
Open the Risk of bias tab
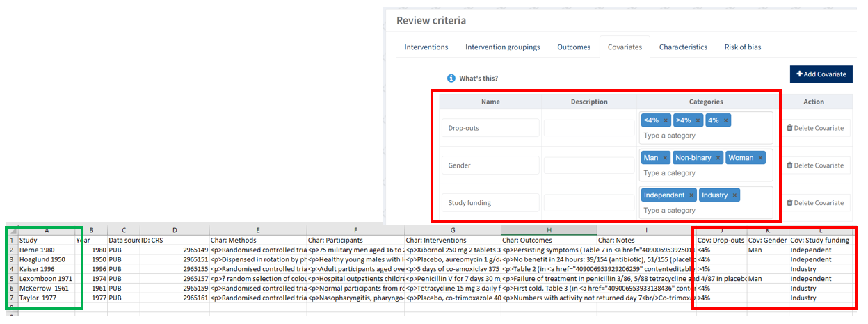[x=743, y=47]
